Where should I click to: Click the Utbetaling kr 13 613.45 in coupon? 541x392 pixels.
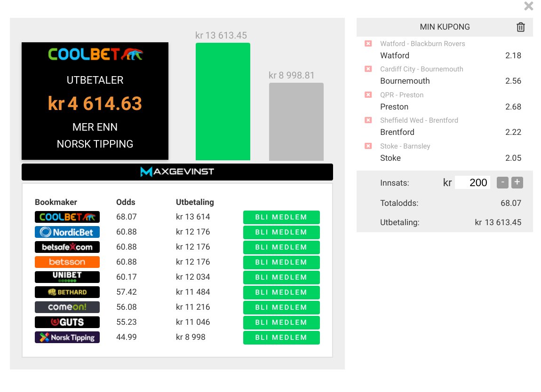click(498, 222)
